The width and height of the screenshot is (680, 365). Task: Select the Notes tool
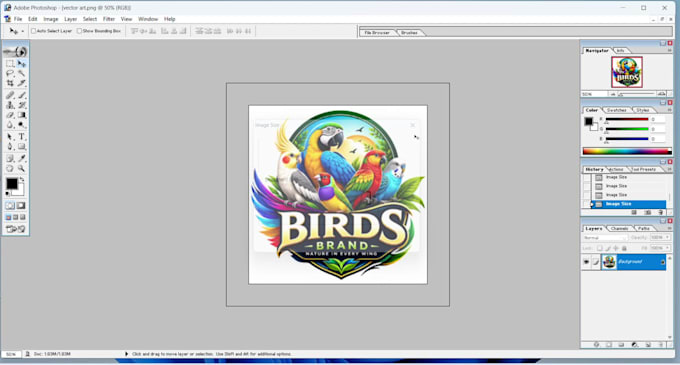coord(10,159)
